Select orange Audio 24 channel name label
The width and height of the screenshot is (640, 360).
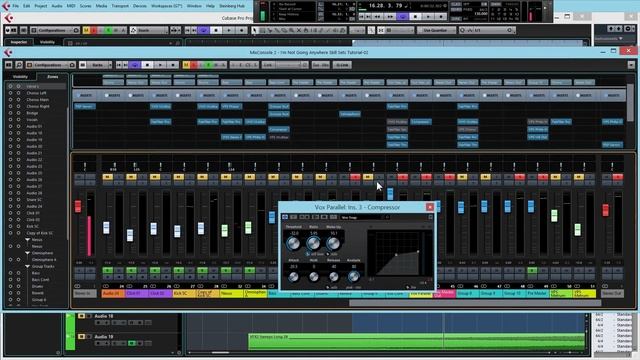[x=113, y=293]
